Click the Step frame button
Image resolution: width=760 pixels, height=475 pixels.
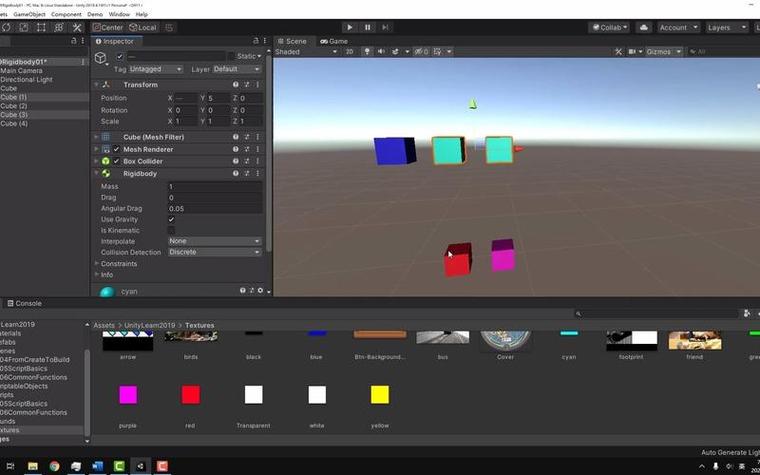click(385, 28)
